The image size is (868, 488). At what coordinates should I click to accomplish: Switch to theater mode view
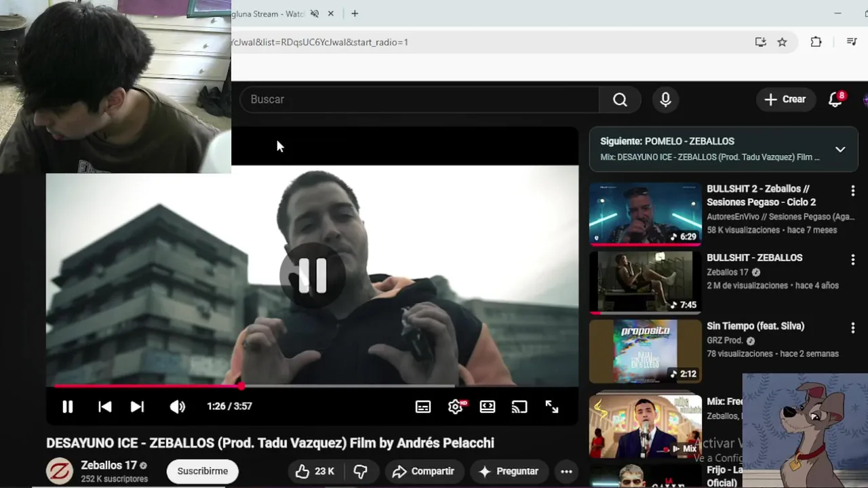pos(488,407)
